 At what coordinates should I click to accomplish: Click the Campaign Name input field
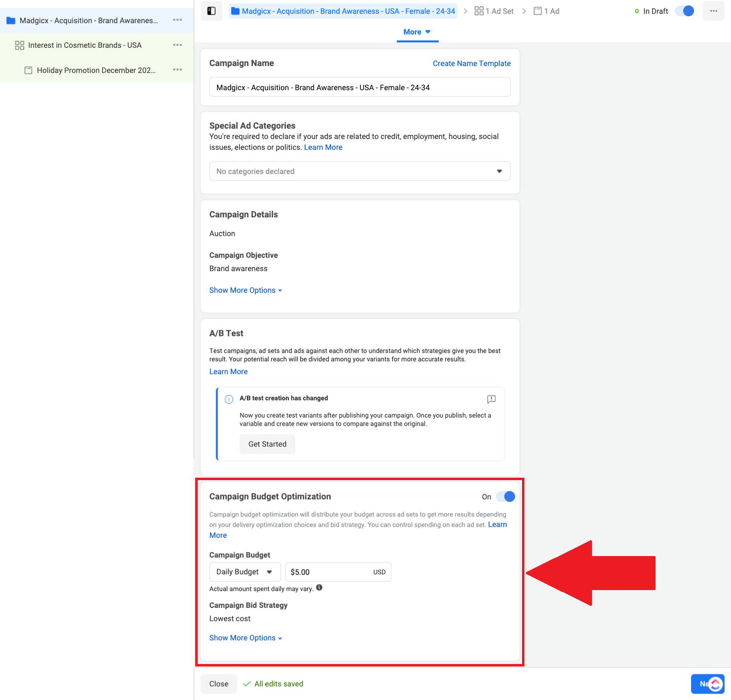pos(360,87)
